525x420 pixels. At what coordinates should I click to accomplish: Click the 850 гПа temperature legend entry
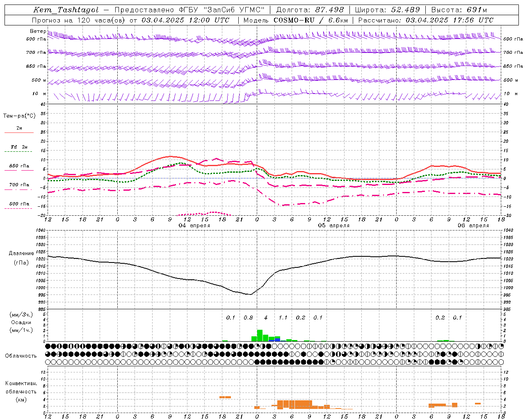(x=19, y=166)
